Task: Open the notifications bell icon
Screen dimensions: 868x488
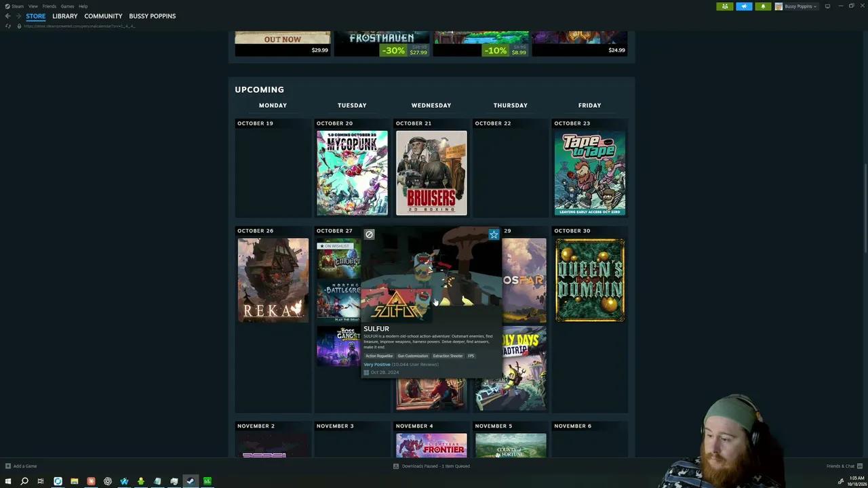Action: [763, 6]
